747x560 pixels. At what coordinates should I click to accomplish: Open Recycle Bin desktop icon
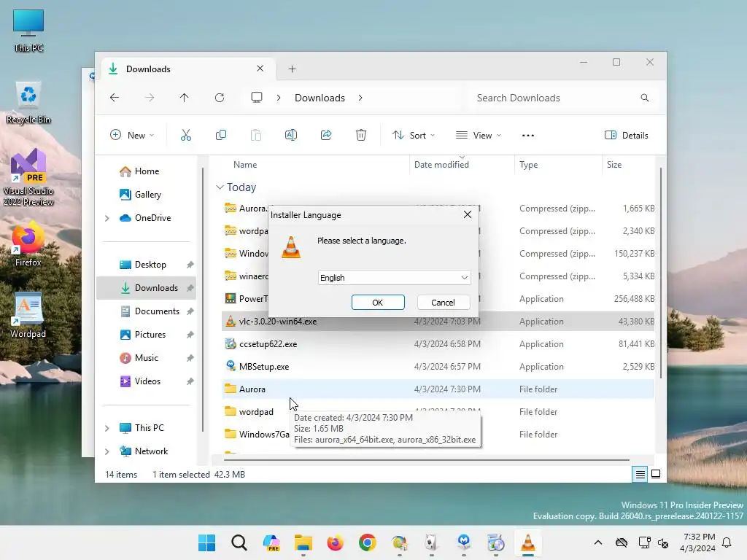28,103
